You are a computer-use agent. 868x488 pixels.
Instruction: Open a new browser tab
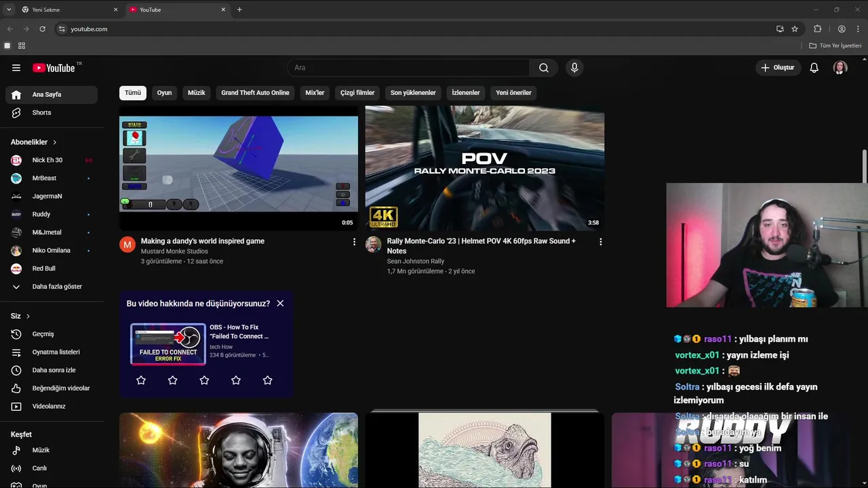click(239, 9)
